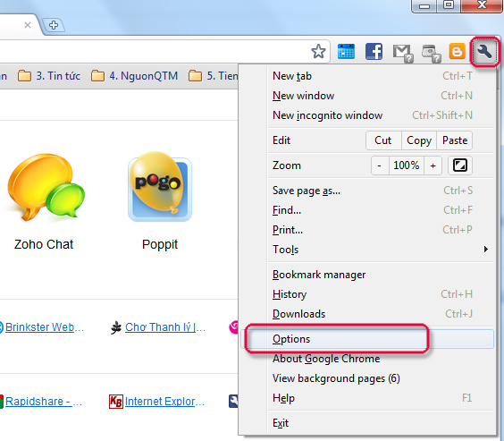Open Downloads from the menu
Image resolution: width=504 pixels, height=441 pixels.
tap(367, 314)
